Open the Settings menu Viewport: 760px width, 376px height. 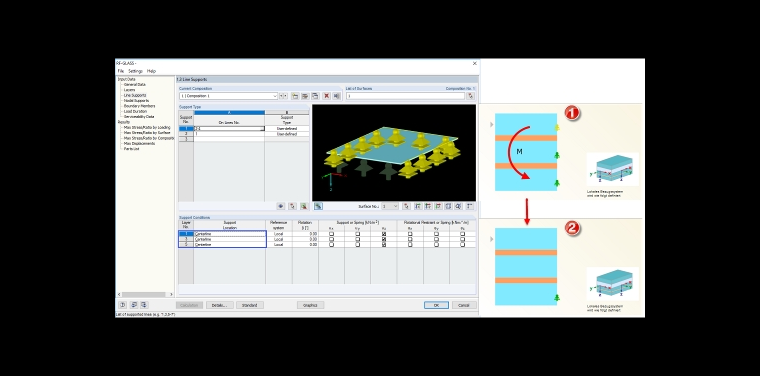tap(135, 71)
